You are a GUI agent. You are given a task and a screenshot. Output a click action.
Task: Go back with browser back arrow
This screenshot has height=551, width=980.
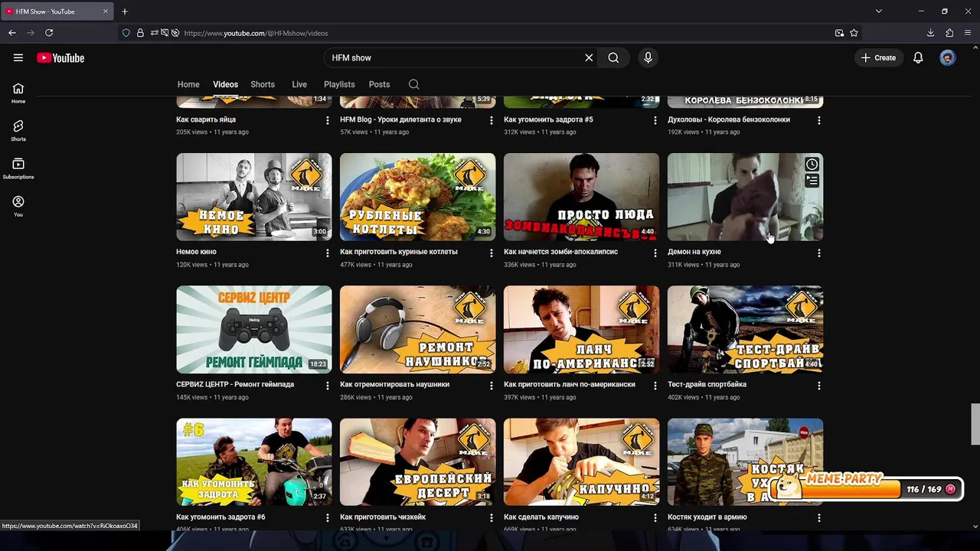12,33
